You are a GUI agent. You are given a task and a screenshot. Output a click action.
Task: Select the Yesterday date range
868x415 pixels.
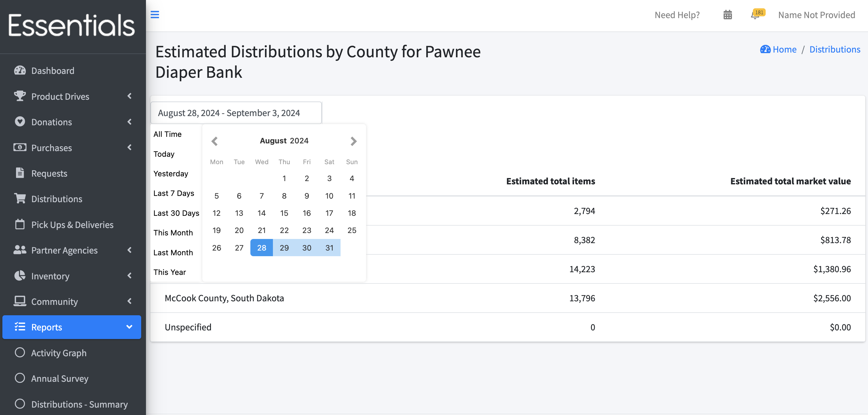pyautogui.click(x=171, y=173)
